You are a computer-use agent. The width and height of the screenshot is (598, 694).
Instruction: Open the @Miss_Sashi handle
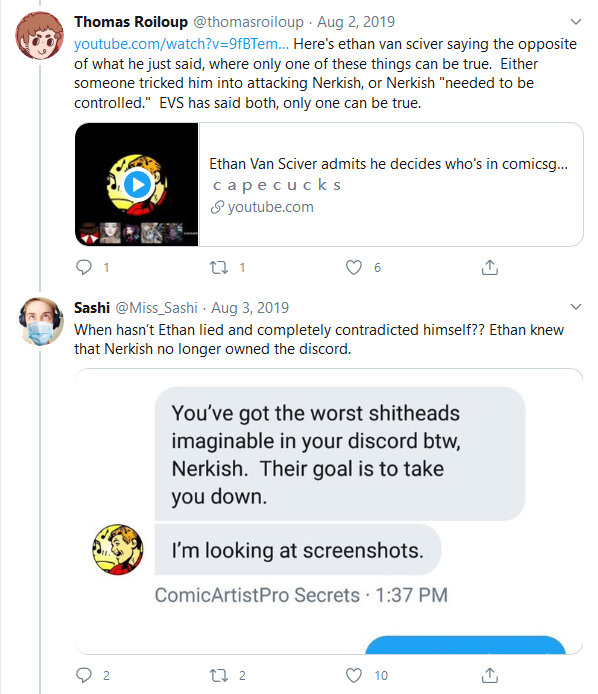[156, 308]
